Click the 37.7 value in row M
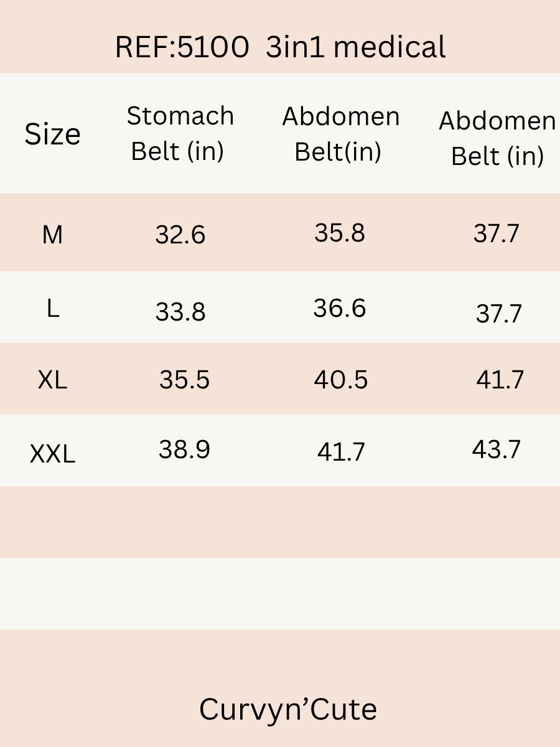 [x=496, y=233]
